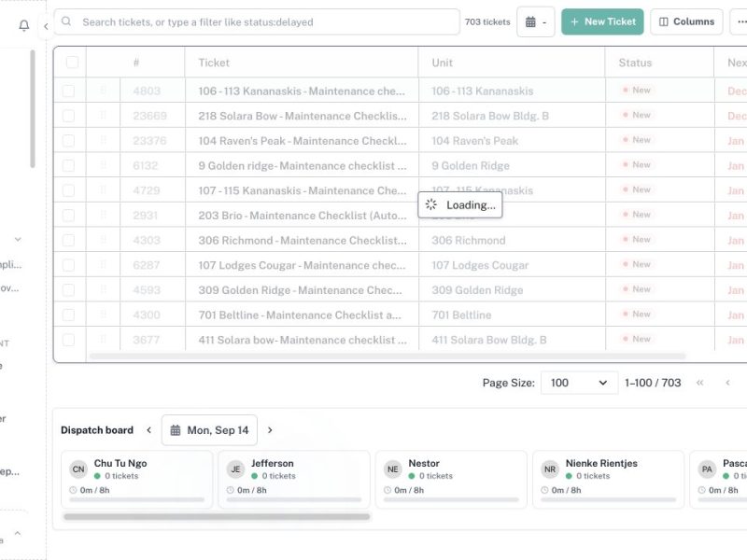Sort by the Ticket column header
Screen dimensions: 747x560
(214, 63)
